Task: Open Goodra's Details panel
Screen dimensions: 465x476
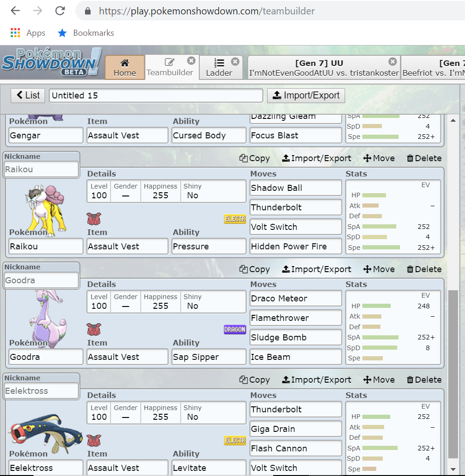Action: coord(166,302)
